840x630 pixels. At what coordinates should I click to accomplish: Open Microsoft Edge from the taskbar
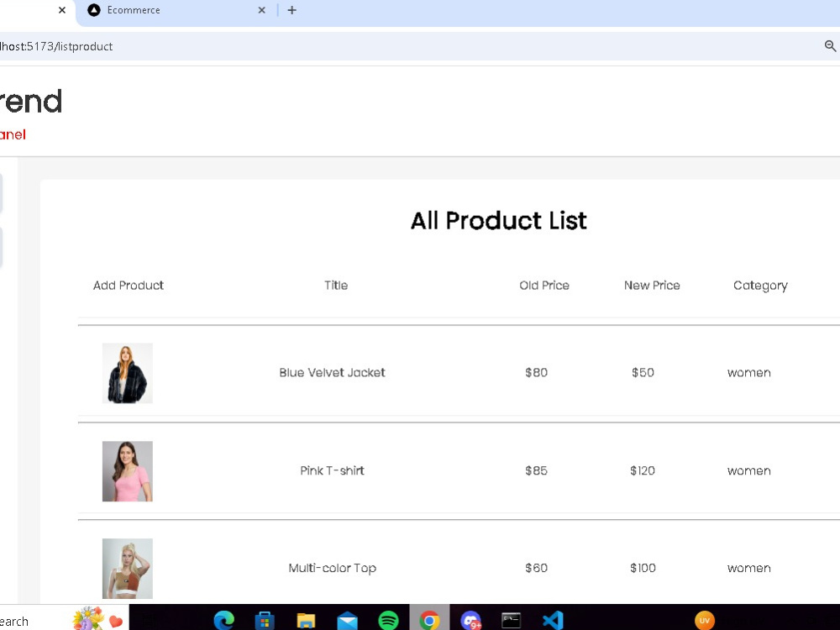tap(223, 621)
